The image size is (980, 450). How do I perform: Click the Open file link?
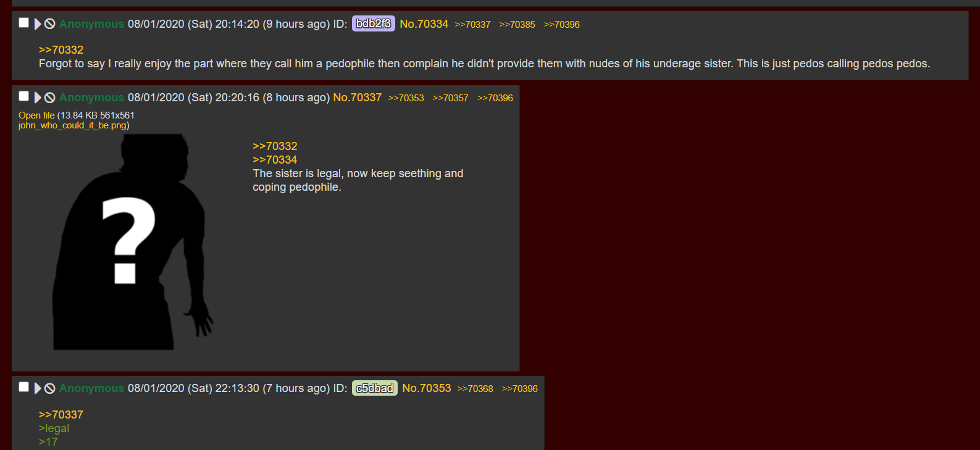(x=36, y=115)
